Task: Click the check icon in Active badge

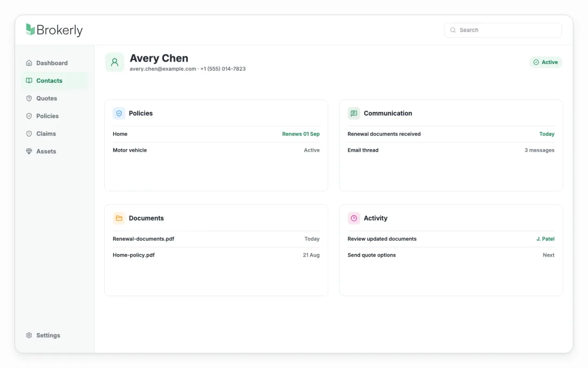Action: [x=536, y=62]
